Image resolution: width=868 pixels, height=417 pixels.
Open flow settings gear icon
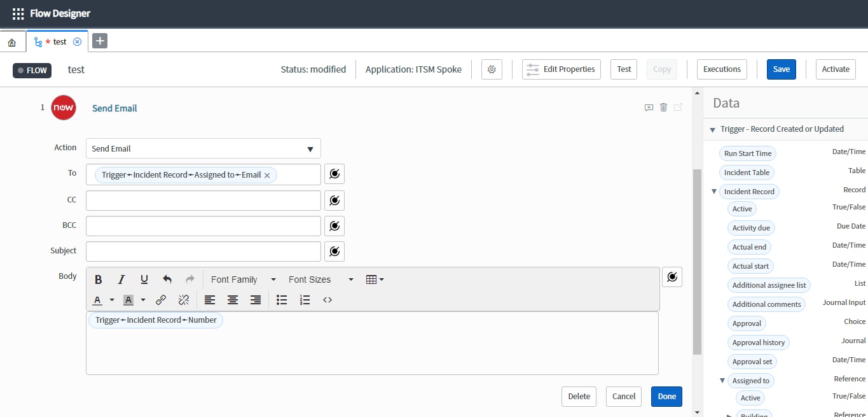[492, 69]
